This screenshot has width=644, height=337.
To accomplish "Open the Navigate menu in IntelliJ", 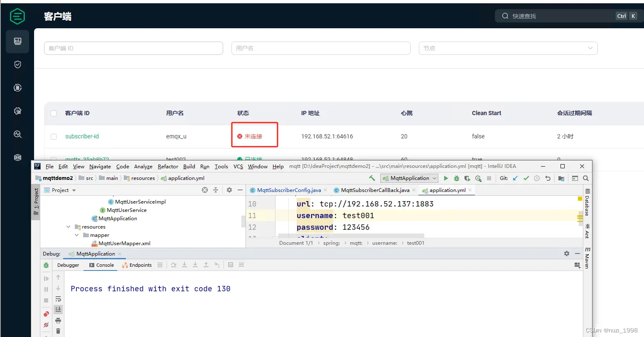I will (100, 166).
